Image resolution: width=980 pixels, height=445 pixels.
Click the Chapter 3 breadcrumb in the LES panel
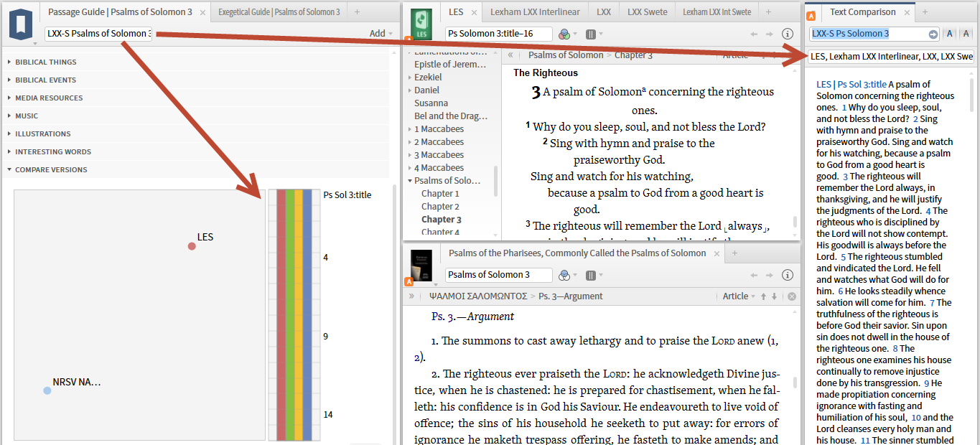click(633, 55)
